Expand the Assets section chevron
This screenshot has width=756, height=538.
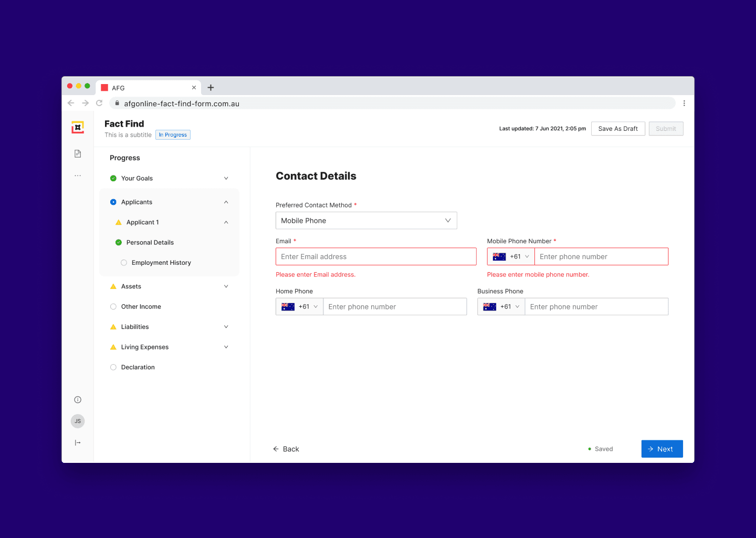click(226, 286)
